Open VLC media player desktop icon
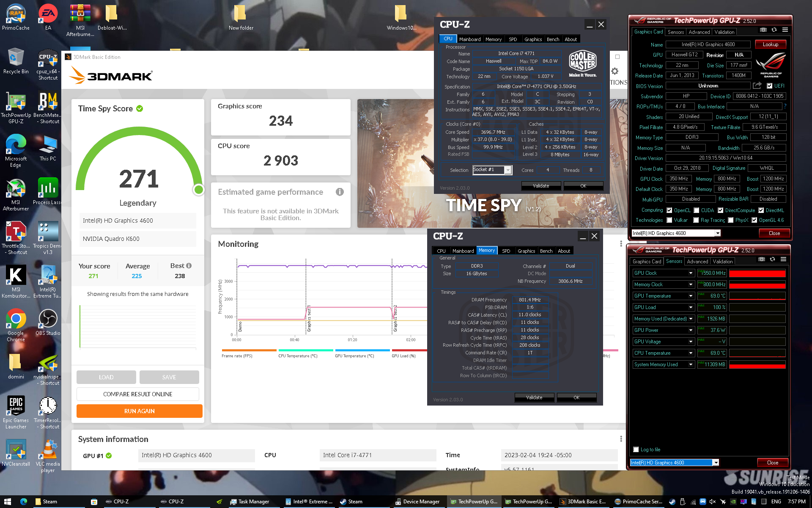The width and height of the screenshot is (812, 508). (48, 456)
